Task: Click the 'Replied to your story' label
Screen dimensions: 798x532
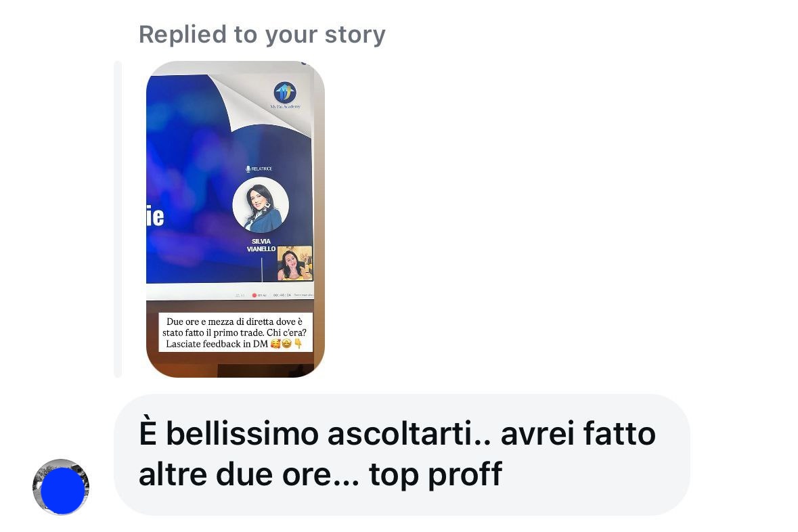Action: click(x=262, y=35)
